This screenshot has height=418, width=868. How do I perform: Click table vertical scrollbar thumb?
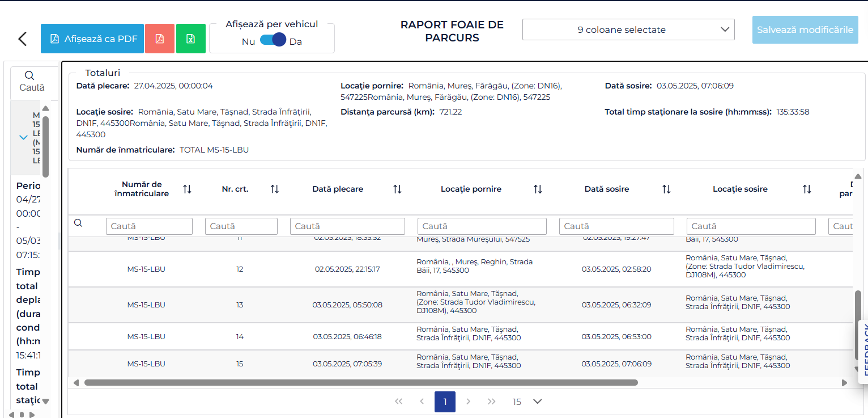coord(858,324)
